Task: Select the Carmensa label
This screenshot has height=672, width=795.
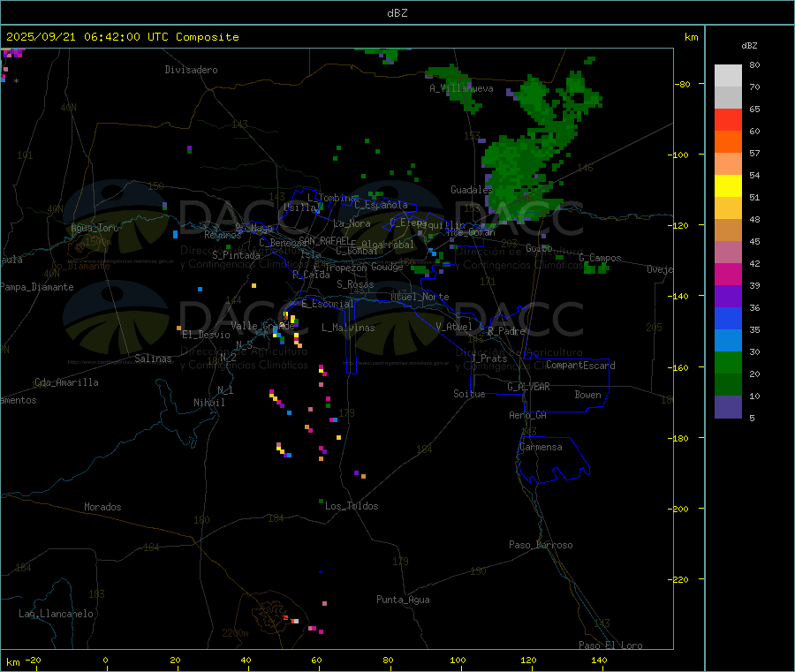Action: (x=541, y=447)
